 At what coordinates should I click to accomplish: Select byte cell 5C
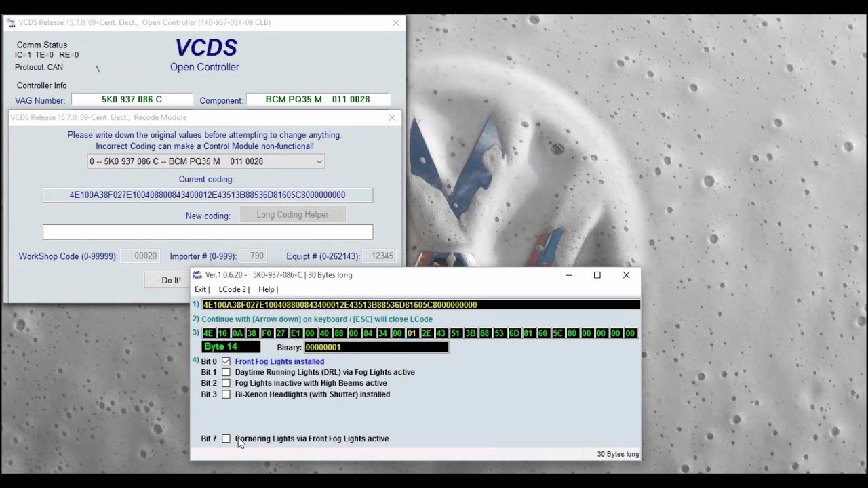click(x=558, y=333)
